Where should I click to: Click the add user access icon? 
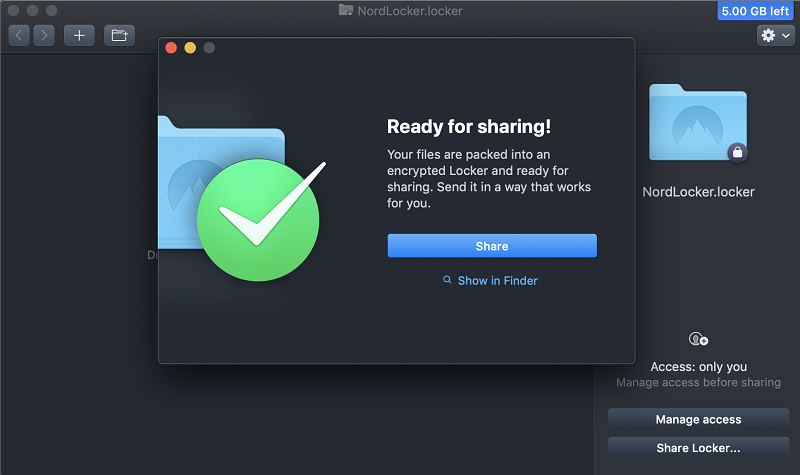tap(698, 340)
